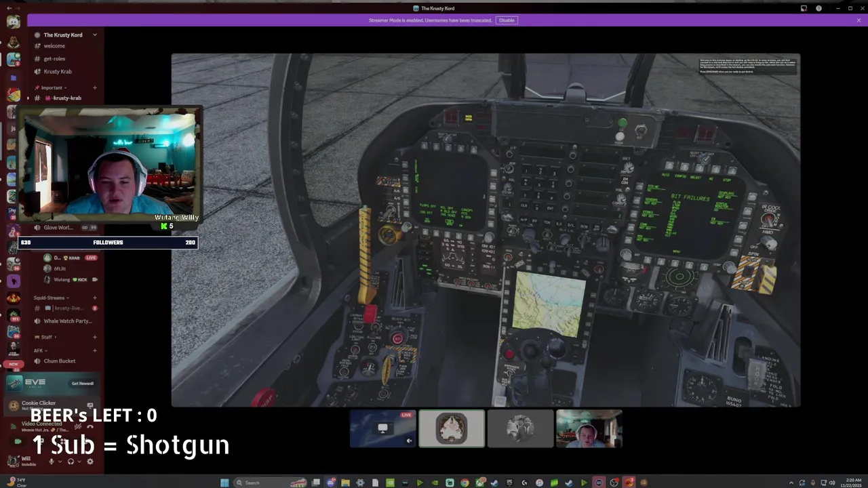
Task: Expand The Krusty Kord server dropdown
Action: point(95,35)
